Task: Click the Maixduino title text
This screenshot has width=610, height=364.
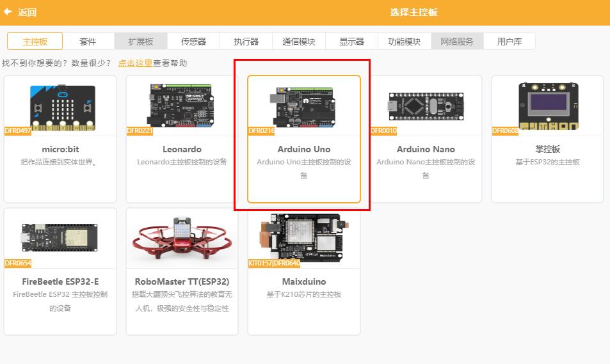Action: (x=304, y=281)
